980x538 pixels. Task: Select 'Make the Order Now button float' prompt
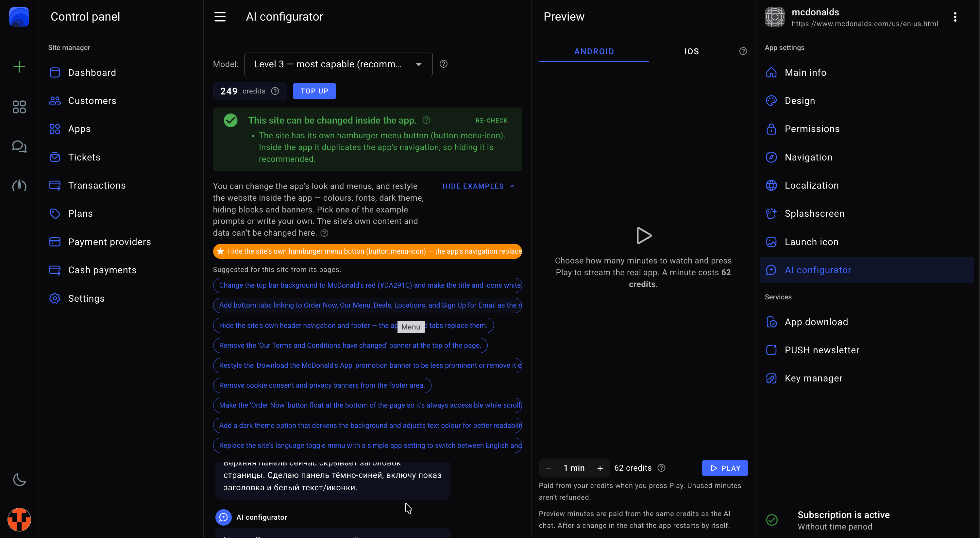(x=367, y=405)
